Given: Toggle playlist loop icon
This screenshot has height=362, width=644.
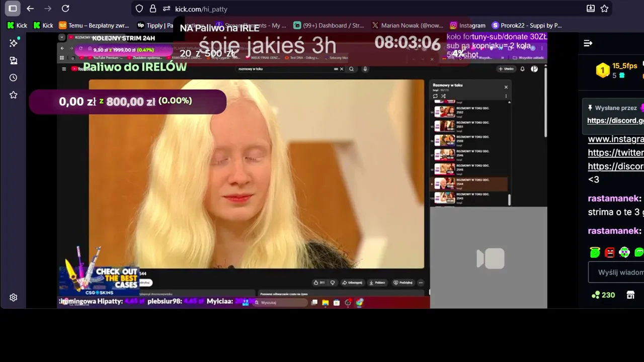Looking at the screenshot, I should (x=435, y=96).
